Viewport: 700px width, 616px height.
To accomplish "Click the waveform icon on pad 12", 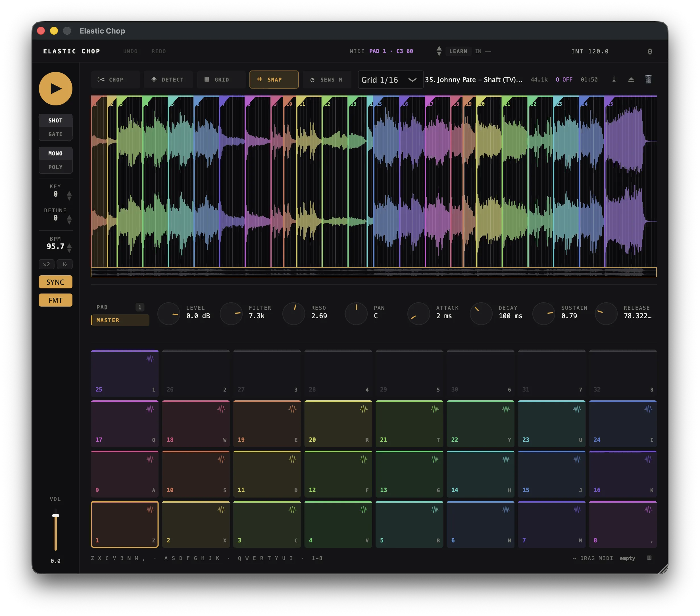I will coord(363,459).
